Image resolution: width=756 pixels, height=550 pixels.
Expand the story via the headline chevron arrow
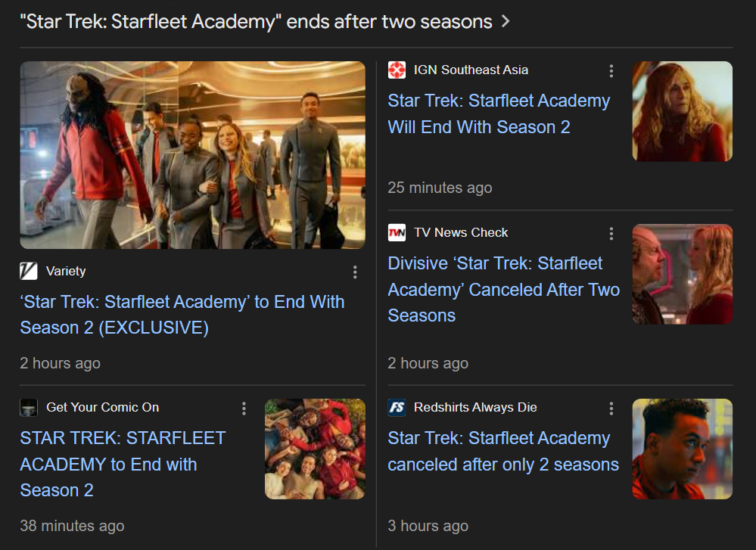(506, 22)
